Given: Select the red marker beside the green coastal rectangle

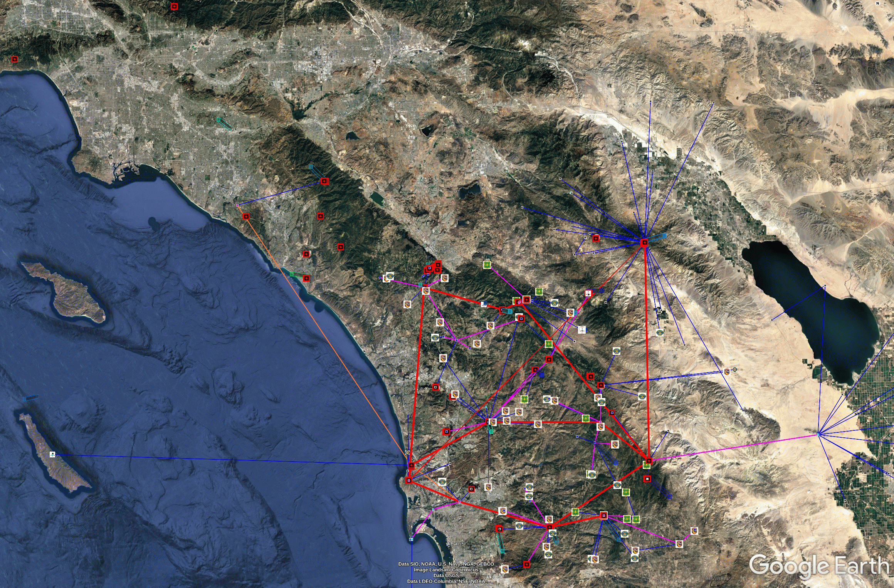Looking at the screenshot, I should [x=306, y=278].
